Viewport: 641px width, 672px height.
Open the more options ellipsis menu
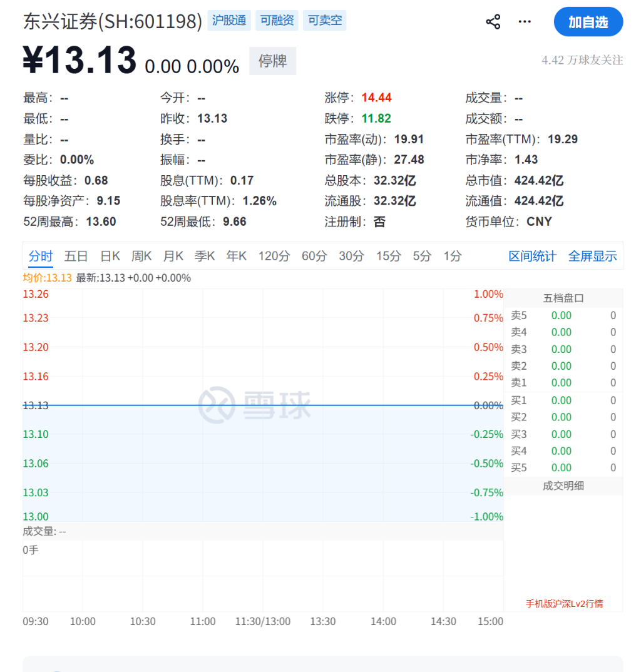pyautogui.click(x=525, y=22)
